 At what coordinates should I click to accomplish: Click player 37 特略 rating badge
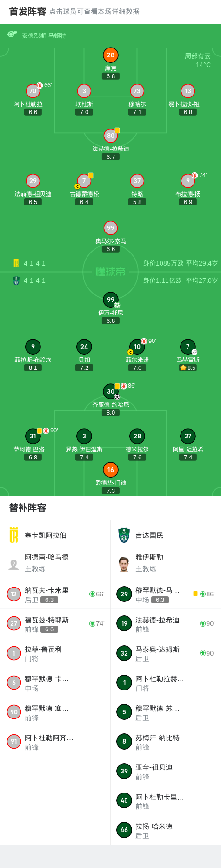(137, 202)
